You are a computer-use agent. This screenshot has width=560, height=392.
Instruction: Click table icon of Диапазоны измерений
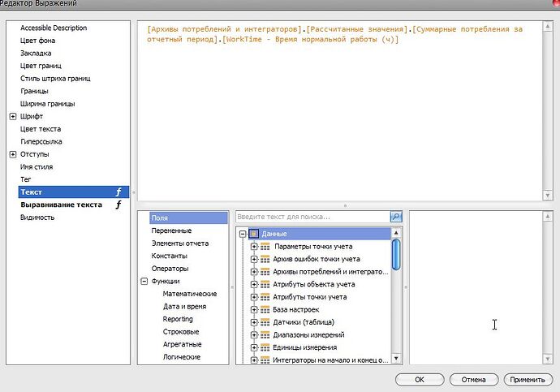tap(265, 335)
